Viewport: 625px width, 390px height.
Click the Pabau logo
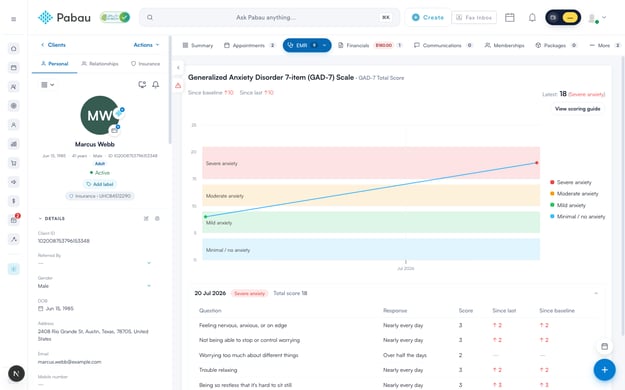point(64,18)
